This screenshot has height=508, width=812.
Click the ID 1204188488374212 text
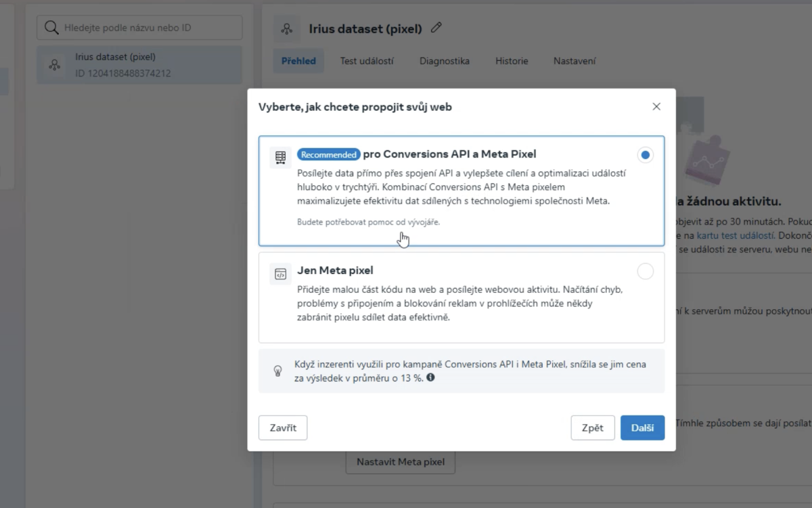pos(123,73)
